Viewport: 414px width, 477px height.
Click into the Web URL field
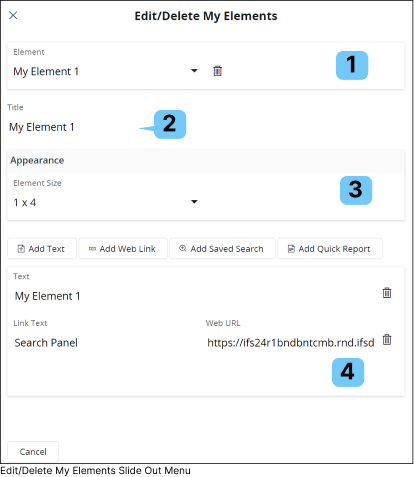pos(291,343)
